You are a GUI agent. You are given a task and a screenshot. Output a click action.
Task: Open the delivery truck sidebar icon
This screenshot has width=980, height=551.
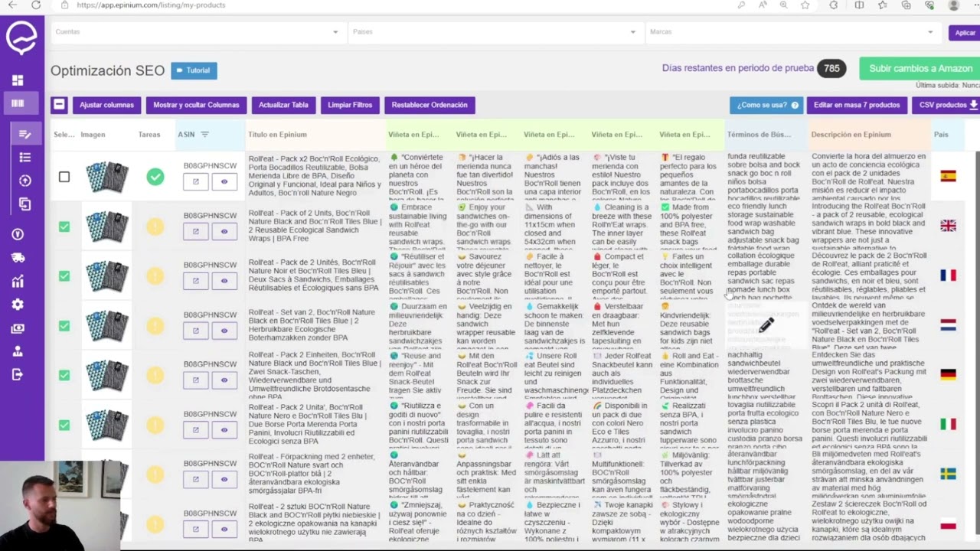18,258
